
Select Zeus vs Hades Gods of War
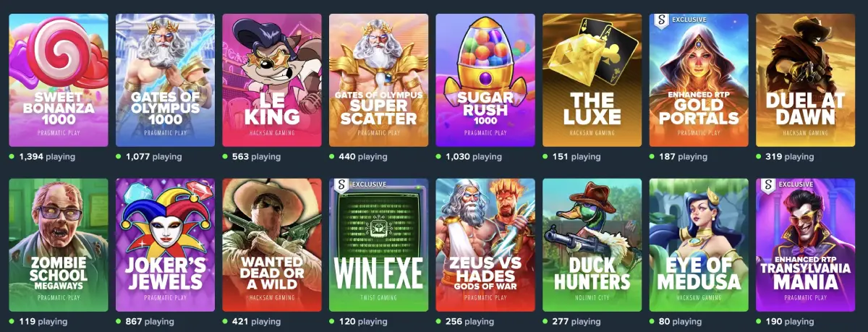(485, 245)
